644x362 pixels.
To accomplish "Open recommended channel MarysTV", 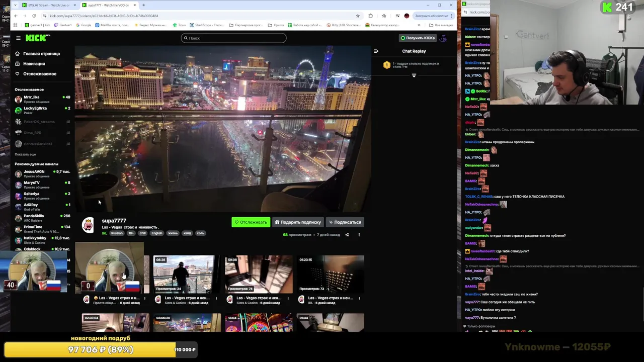I will (42, 185).
